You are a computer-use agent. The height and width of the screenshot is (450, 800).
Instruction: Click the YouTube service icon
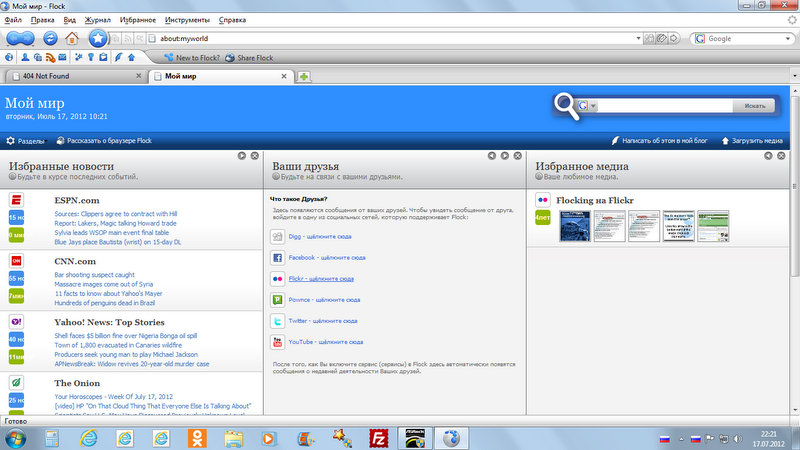coord(278,342)
